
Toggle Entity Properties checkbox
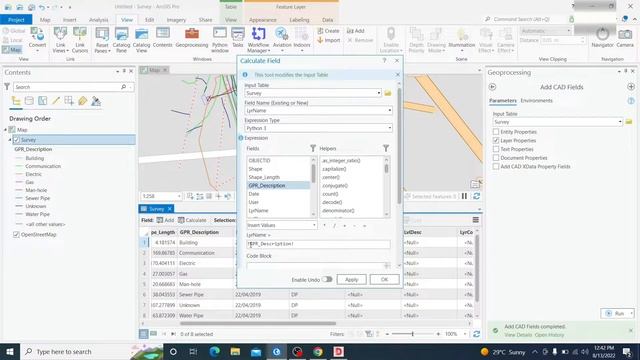pos(496,132)
